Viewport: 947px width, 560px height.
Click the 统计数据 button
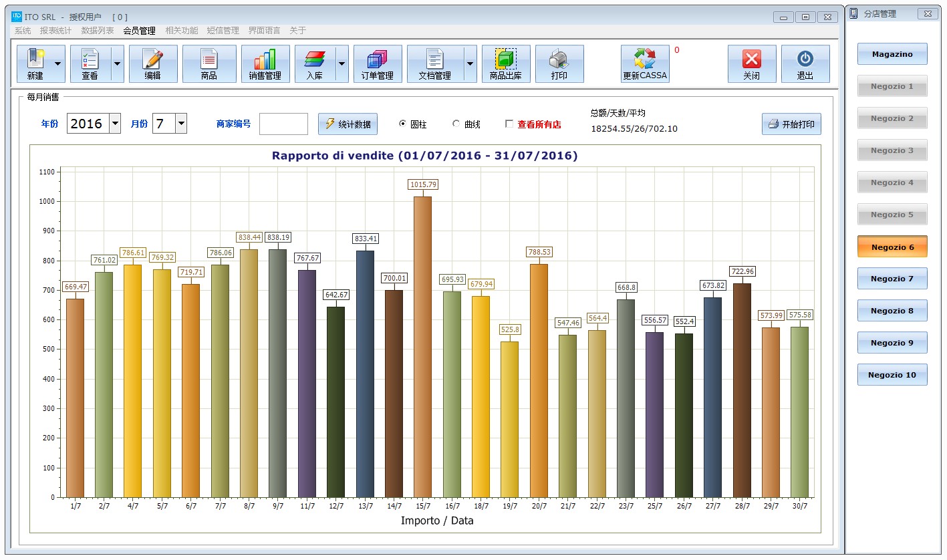pos(348,124)
